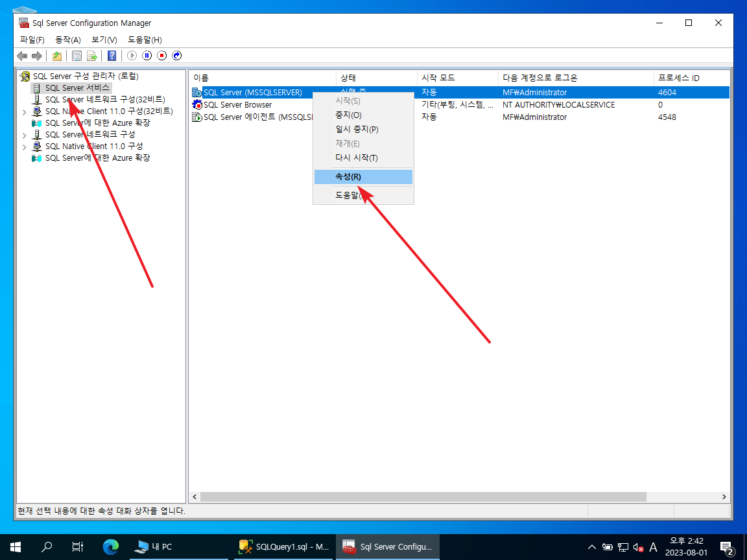Click the taskbar search magnifier
Image resolution: width=747 pixels, height=560 pixels.
pyautogui.click(x=47, y=546)
